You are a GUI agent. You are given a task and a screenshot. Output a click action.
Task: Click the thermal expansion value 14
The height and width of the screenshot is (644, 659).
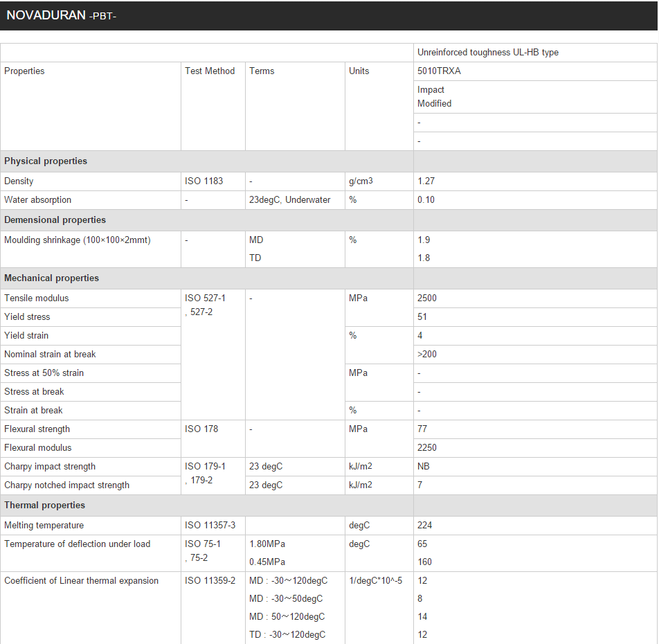[422, 617]
